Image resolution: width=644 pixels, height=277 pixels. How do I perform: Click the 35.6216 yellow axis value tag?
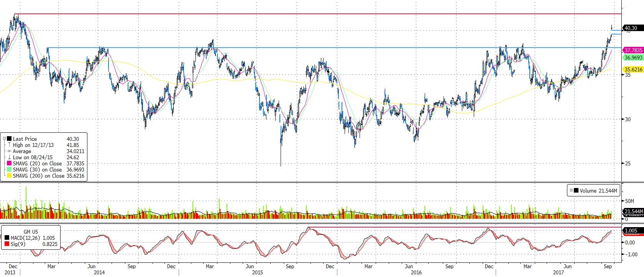point(633,69)
